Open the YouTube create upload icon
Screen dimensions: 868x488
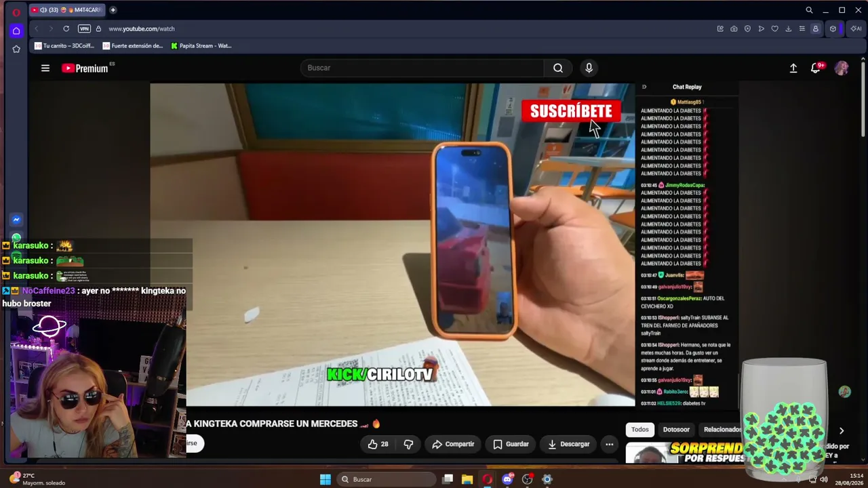click(x=793, y=68)
